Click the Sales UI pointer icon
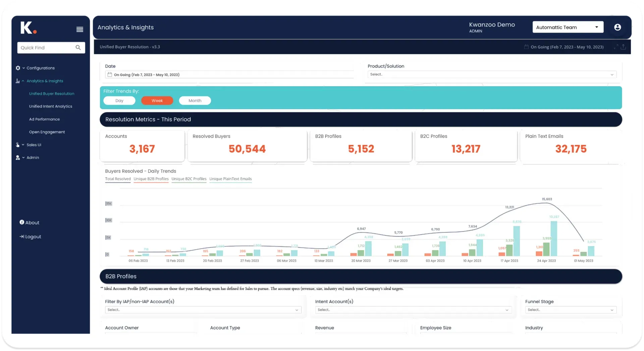Viewport: 644px width, 351px height. click(18, 144)
